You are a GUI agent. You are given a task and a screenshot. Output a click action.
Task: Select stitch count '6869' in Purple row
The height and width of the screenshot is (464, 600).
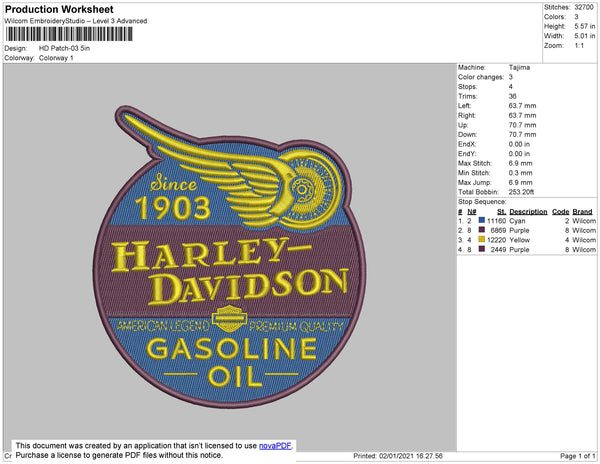pyautogui.click(x=498, y=230)
